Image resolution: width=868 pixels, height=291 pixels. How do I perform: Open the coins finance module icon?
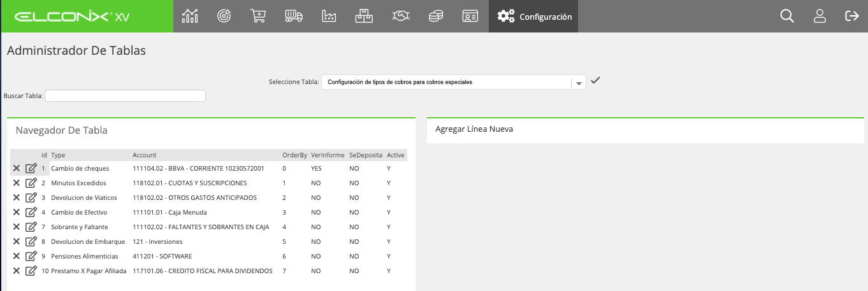point(436,16)
